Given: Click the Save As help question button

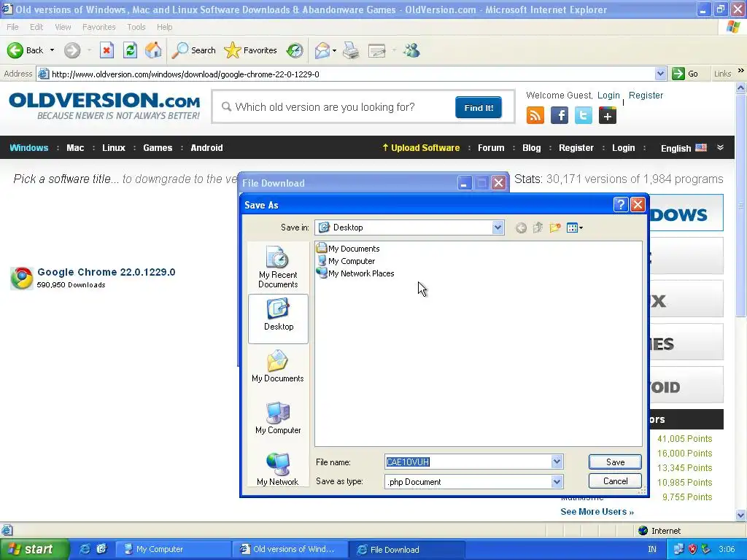Looking at the screenshot, I should coord(621,205).
